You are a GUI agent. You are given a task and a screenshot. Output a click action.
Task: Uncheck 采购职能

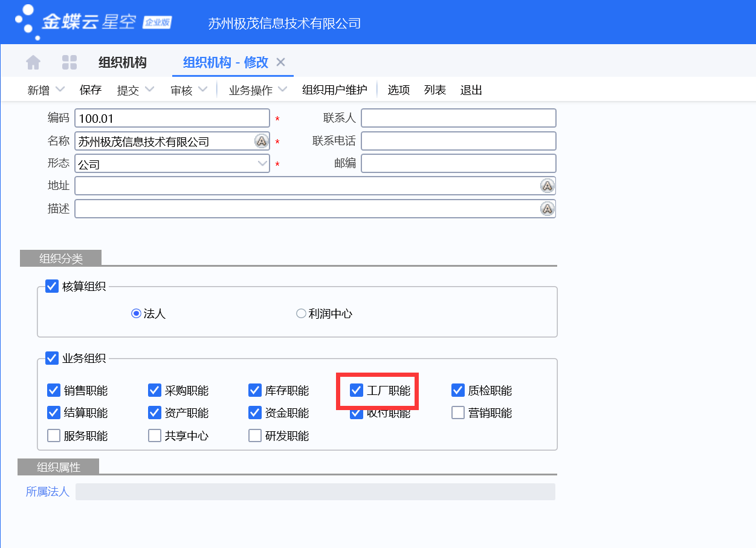coord(155,390)
